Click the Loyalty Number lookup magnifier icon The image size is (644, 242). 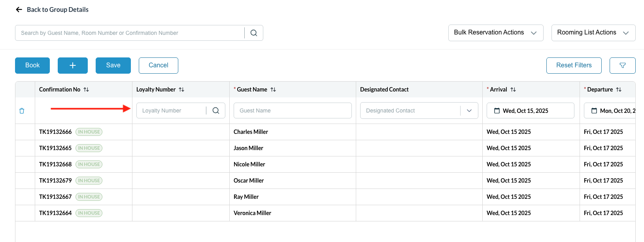216,111
